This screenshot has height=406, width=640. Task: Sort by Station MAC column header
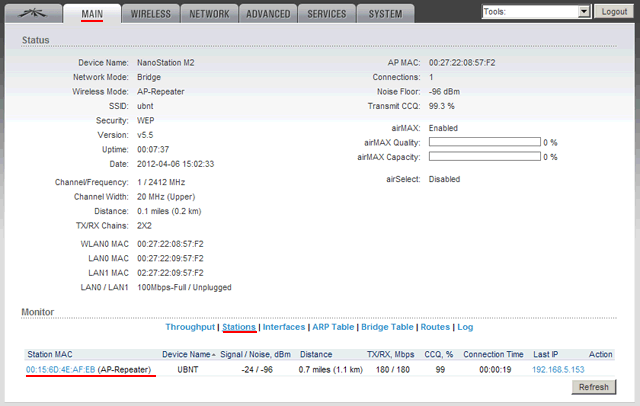click(50, 354)
